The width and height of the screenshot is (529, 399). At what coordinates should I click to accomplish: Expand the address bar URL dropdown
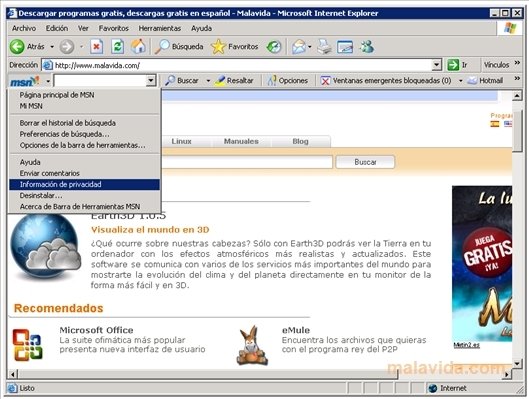click(x=437, y=65)
